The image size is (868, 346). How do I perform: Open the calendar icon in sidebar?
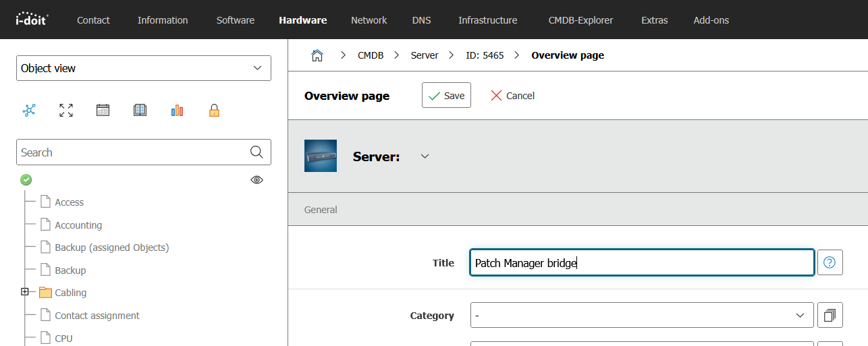pos(103,111)
